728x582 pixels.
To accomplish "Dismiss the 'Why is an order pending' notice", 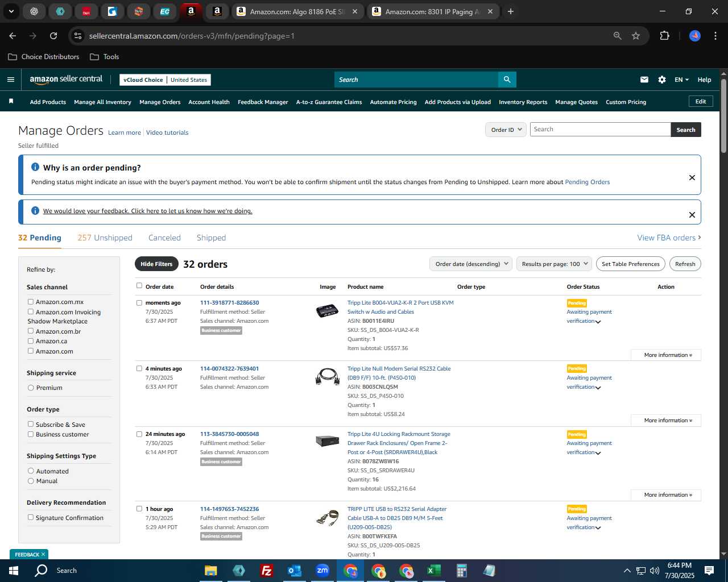I will [692, 177].
